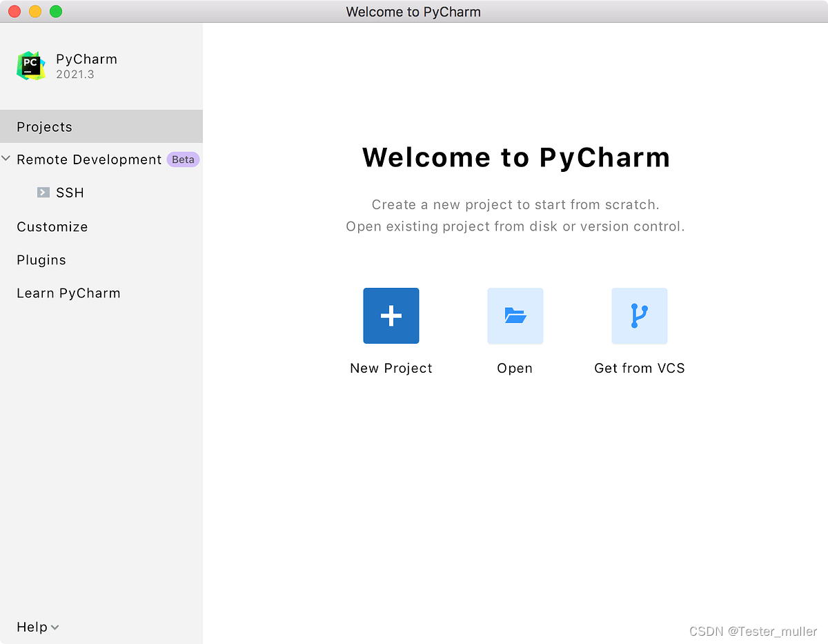This screenshot has height=644, width=828.
Task: Open the Help dropdown menu
Action: coord(38,627)
